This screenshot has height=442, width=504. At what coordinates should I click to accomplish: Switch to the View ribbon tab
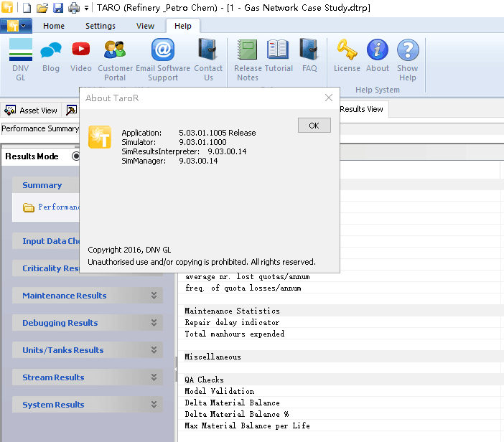click(x=145, y=26)
